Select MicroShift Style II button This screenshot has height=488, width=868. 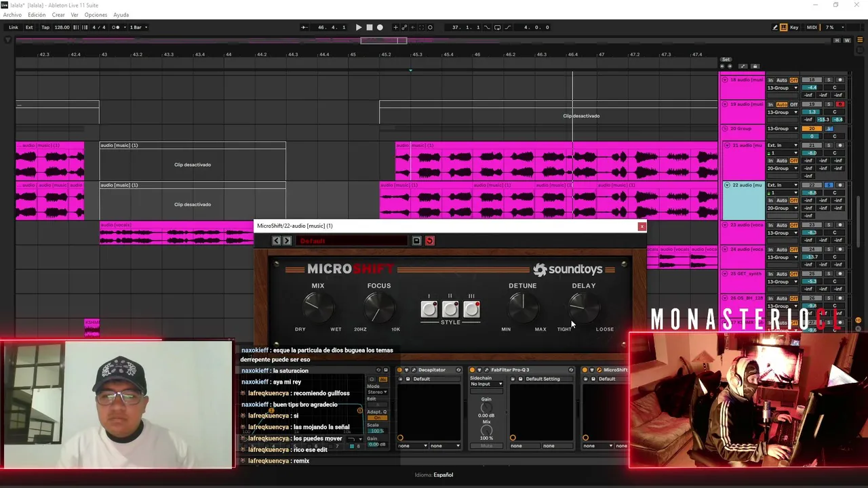(x=450, y=309)
